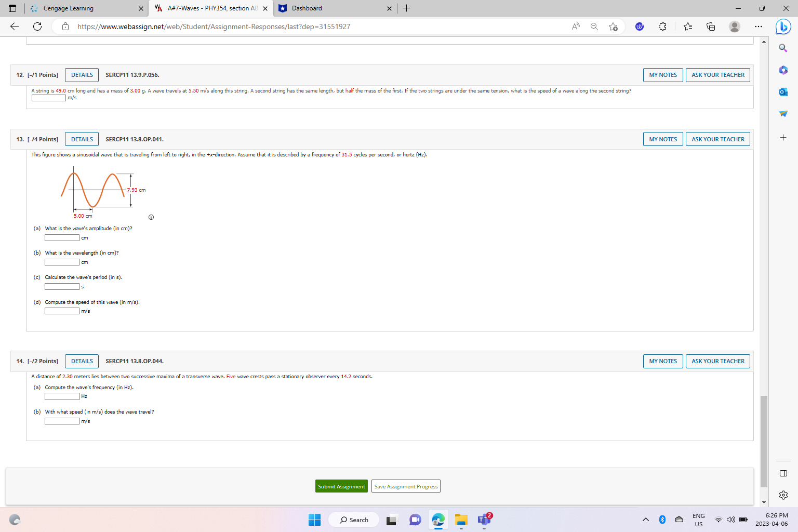Click the Submit Assignment button
This screenshot has height=532, width=798.
(x=341, y=486)
